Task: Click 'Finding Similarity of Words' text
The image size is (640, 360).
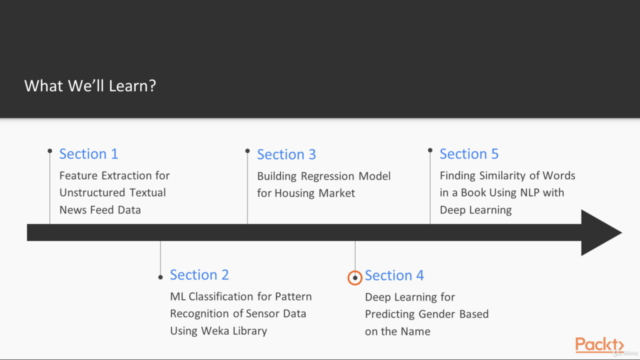Action: [507, 176]
